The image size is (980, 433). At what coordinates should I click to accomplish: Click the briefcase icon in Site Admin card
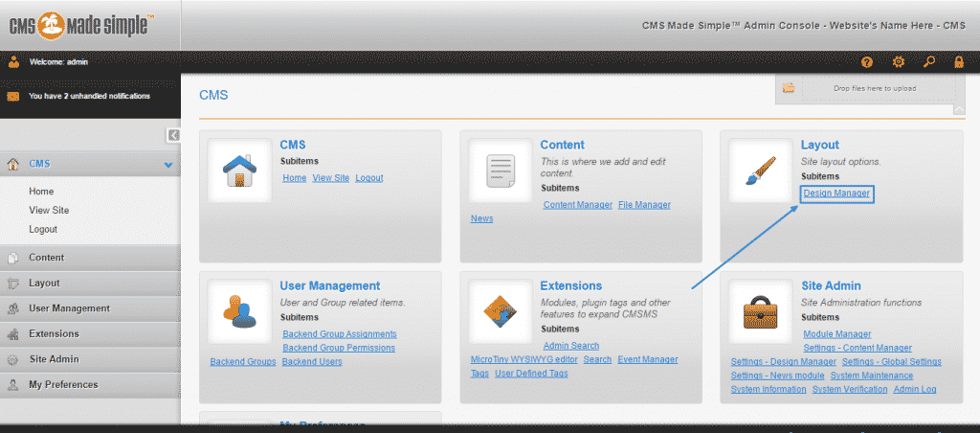[x=761, y=311]
